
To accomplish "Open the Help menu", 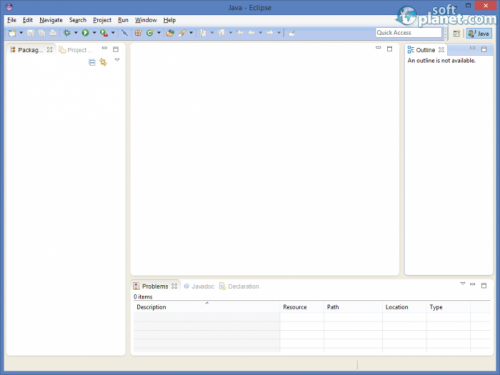I will (x=169, y=20).
